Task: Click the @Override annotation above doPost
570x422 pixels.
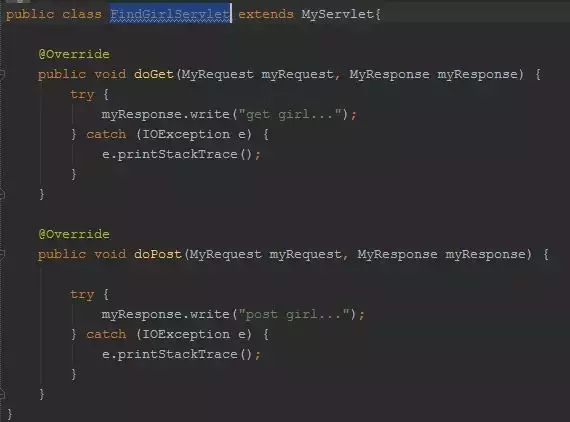Action: click(74, 234)
